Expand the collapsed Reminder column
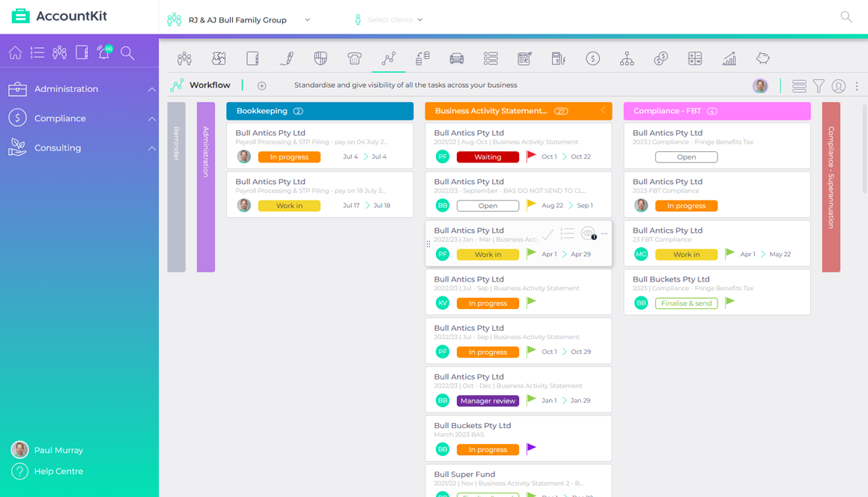868x497 pixels. (177, 187)
